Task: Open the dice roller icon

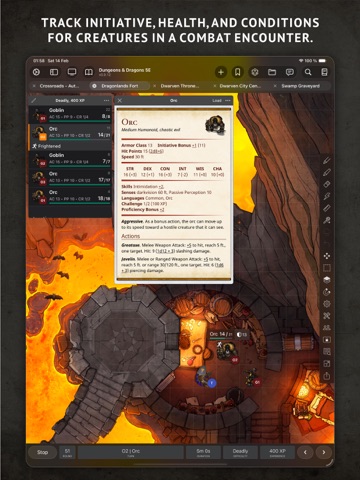Action: click(x=255, y=72)
